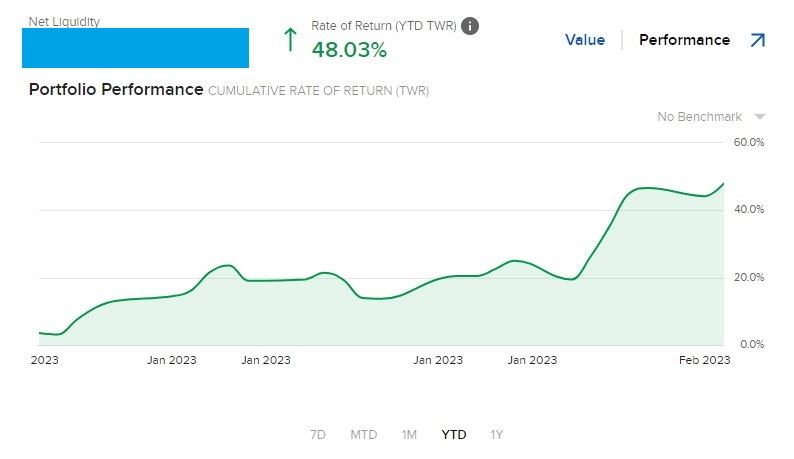Click the 48.03% return figure
Viewport: 794px width, 459px height.
[349, 49]
